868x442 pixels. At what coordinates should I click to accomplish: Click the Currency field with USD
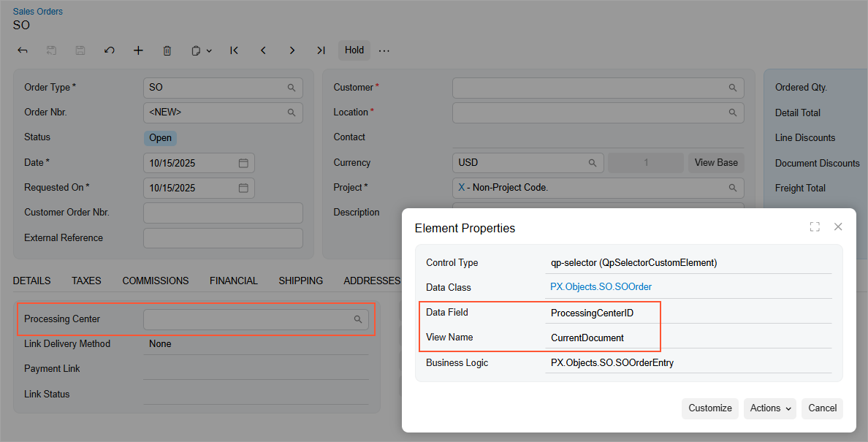pos(528,163)
